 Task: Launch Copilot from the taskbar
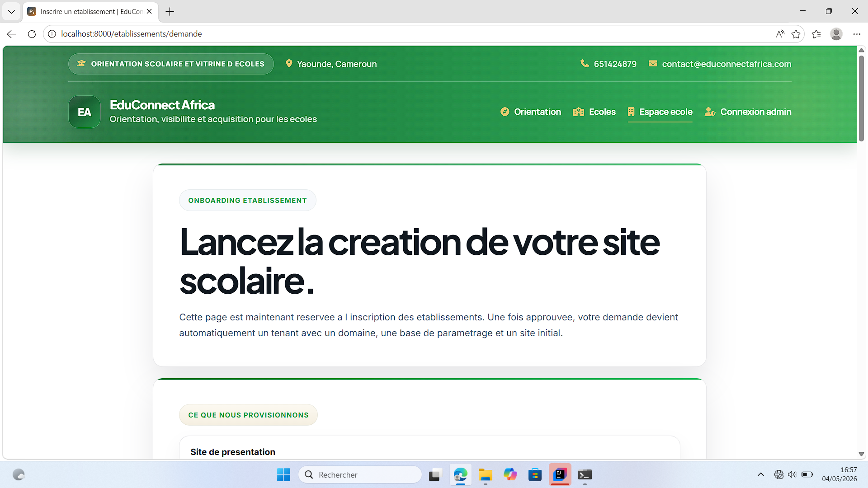pos(510,475)
